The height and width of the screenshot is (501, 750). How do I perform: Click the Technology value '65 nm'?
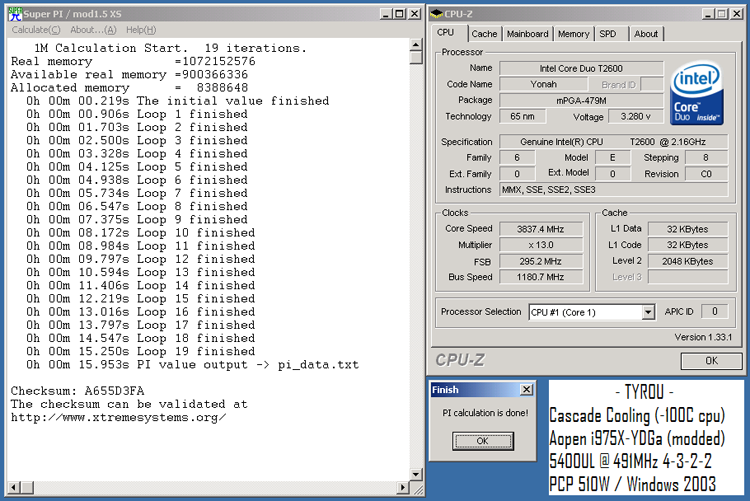522,116
